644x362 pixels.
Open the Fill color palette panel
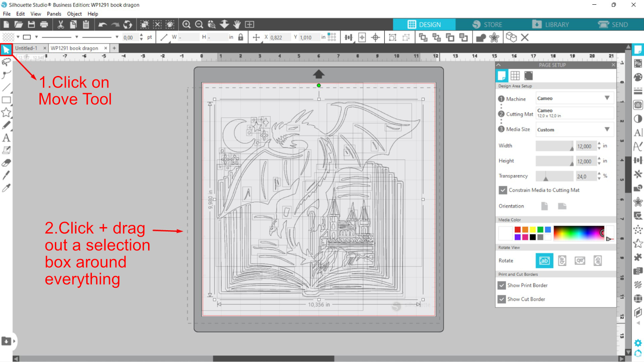638,77
